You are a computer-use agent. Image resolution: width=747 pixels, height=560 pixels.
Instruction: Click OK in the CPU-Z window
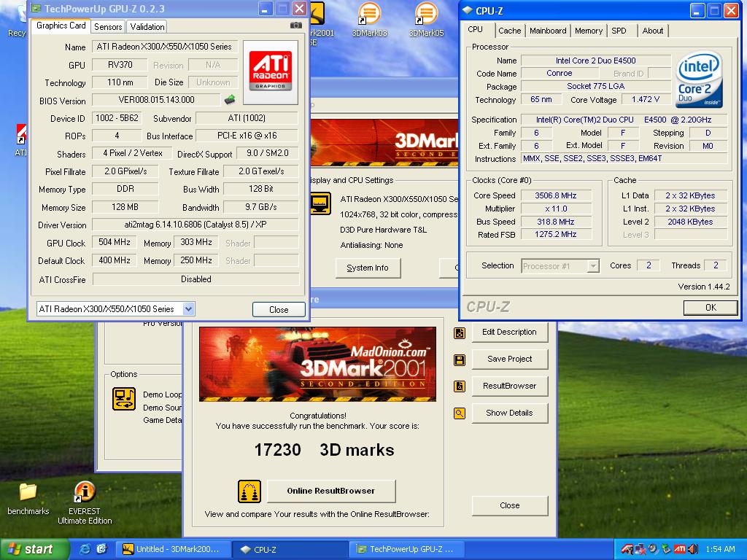(x=711, y=308)
